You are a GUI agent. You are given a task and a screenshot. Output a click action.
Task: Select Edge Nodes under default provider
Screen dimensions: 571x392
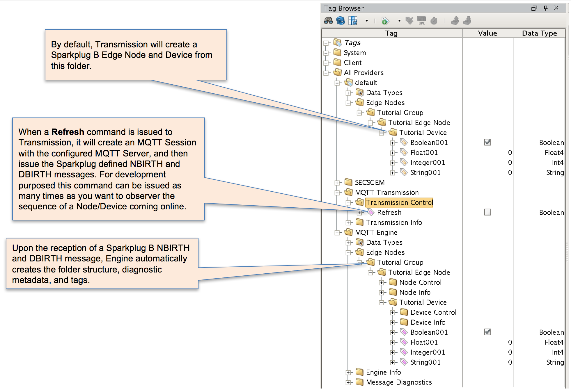coord(385,103)
